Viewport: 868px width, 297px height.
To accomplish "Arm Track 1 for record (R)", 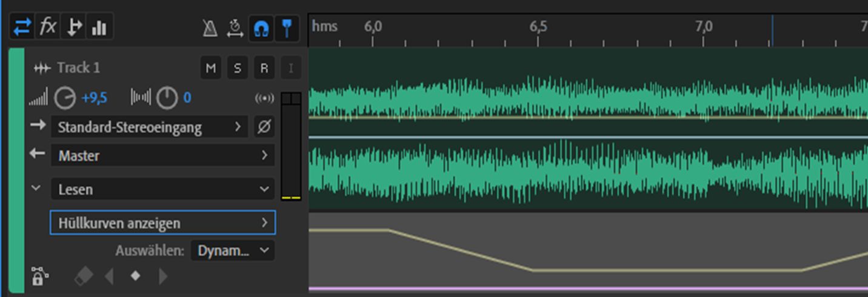I will 264,68.
